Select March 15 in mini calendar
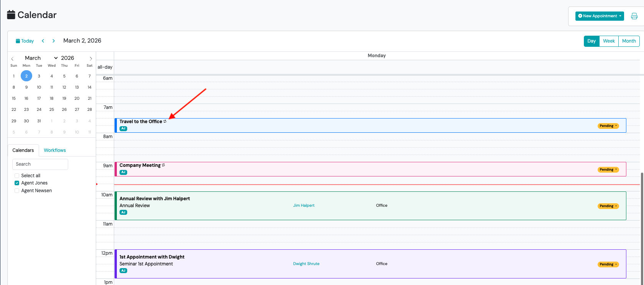Viewport: 644px width, 285px height. [x=14, y=98]
